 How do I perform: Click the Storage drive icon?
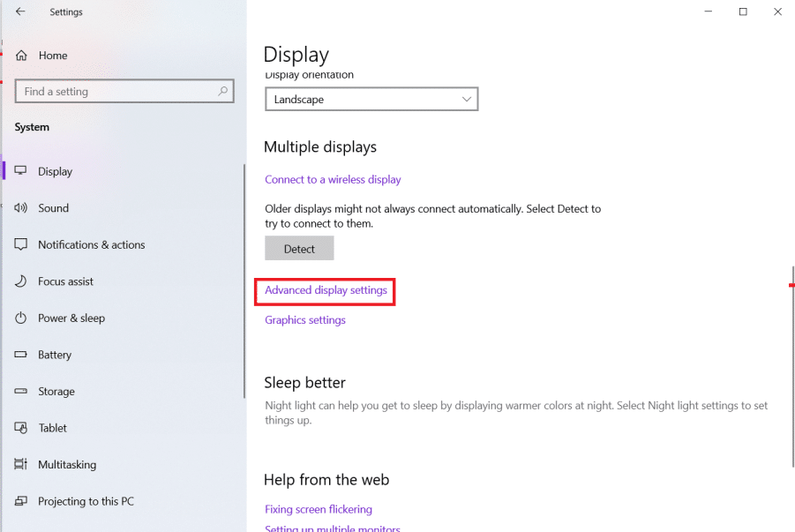[20, 391]
